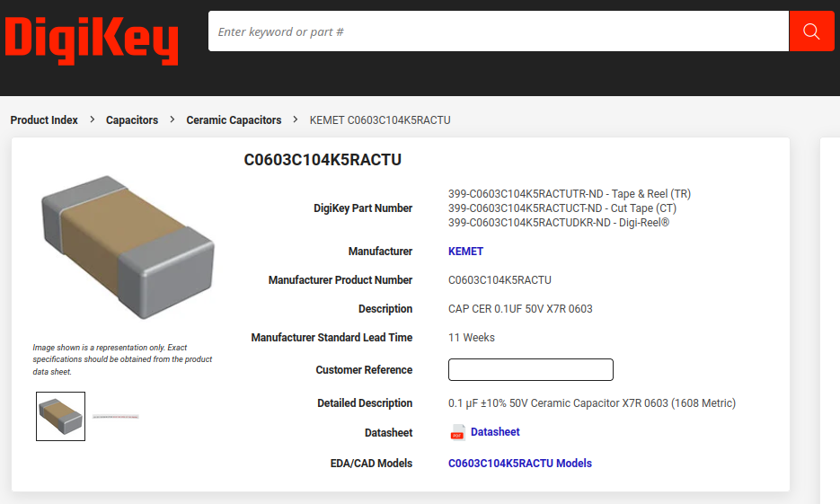Click the large capacitor product image
840x504 pixels.
[x=128, y=247]
